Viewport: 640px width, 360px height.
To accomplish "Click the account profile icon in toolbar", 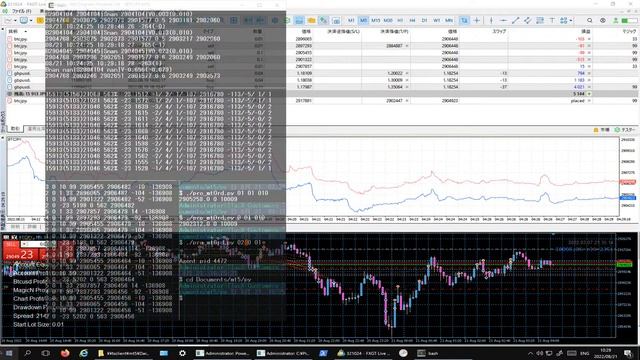I will pyautogui.click(x=616, y=20).
